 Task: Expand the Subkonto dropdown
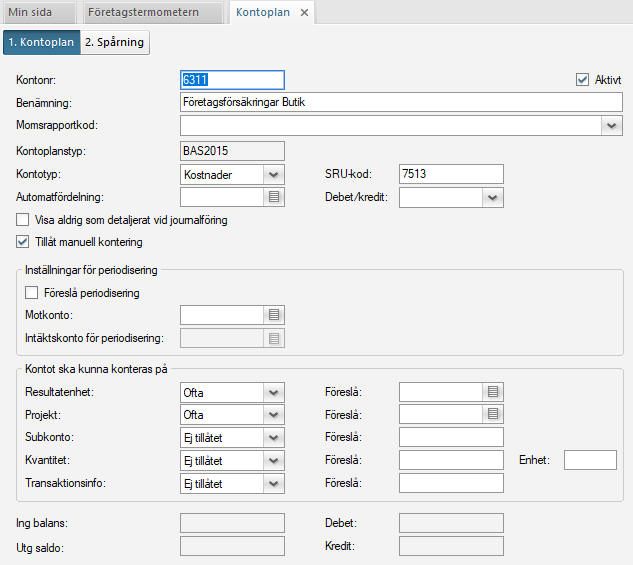(x=274, y=437)
